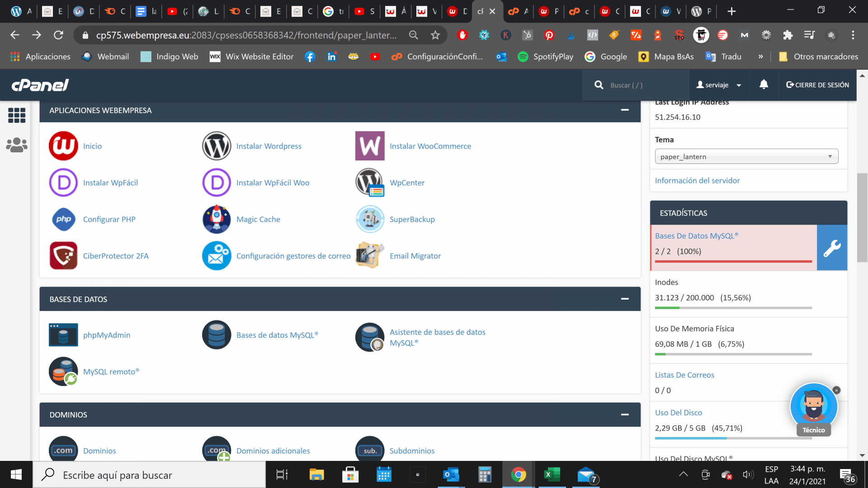Viewport: 868px width, 488px height.
Task: Open Bases De Datos MySQL statistics link
Action: [697, 236]
